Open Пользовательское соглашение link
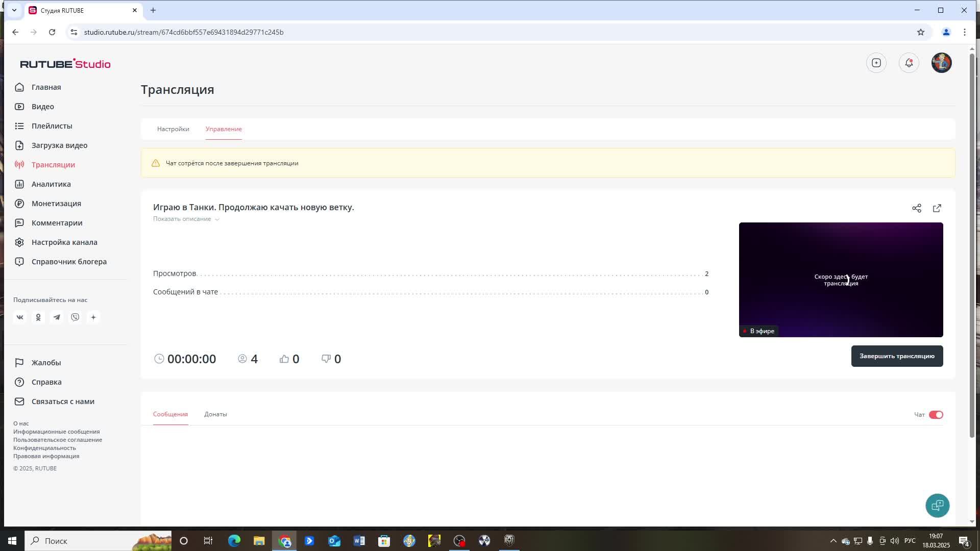 coord(58,440)
